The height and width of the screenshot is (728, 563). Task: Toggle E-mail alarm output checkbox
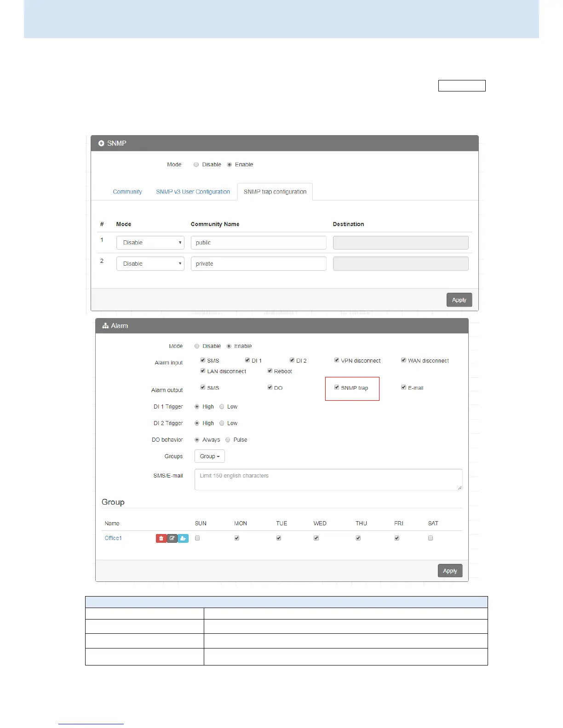pos(403,387)
